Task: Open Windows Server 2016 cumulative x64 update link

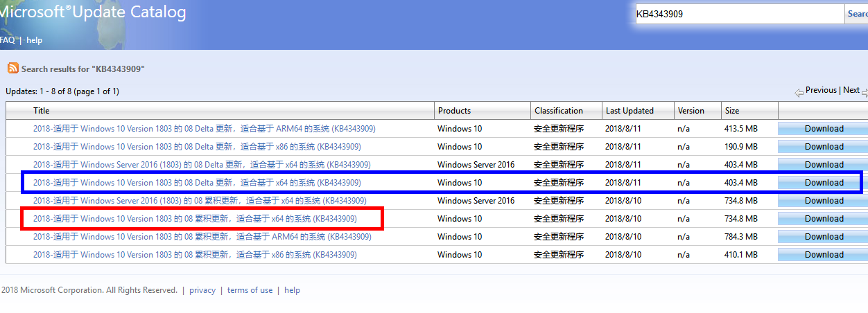Action: [200, 201]
